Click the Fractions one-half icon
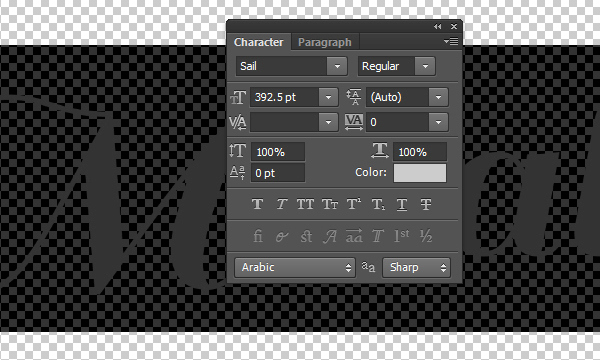Screen dimensions: 600x360 pyautogui.click(x=426, y=236)
